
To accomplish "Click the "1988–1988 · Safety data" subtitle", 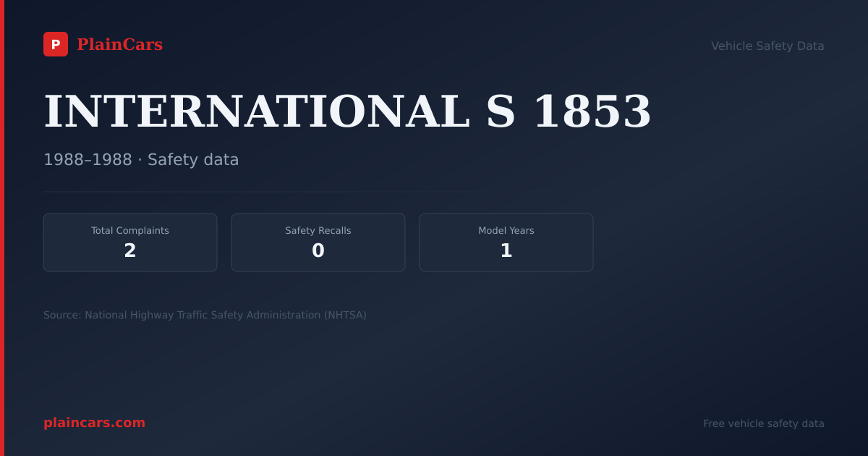I will tap(141, 160).
